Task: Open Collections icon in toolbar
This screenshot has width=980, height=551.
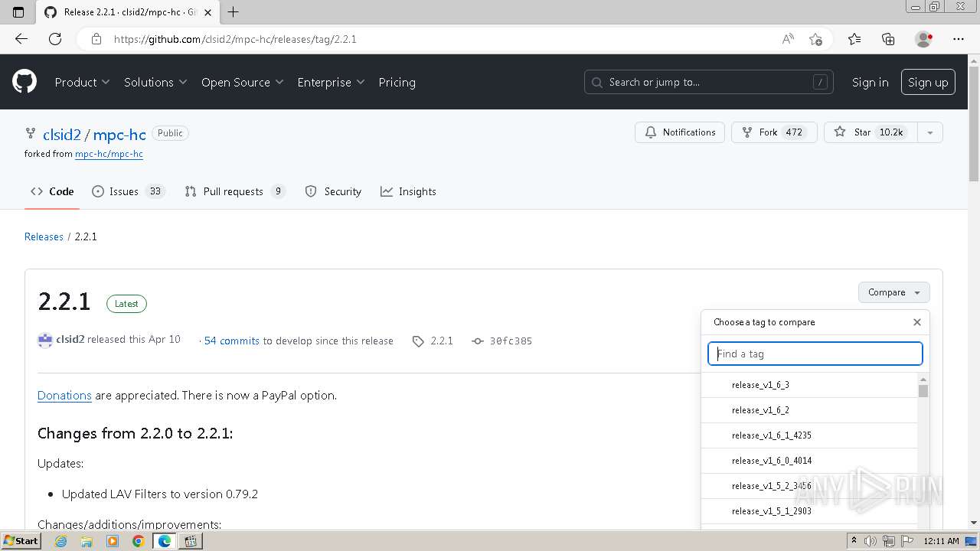Action: click(x=888, y=39)
